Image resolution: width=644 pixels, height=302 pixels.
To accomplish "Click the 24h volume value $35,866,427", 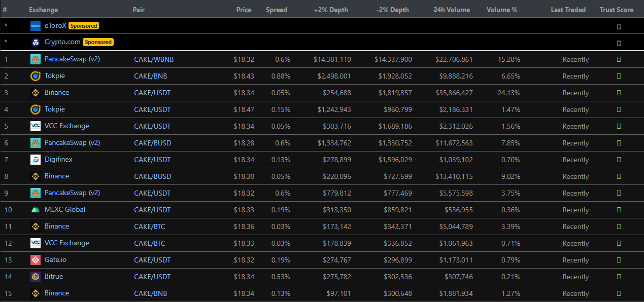I will (x=454, y=93).
